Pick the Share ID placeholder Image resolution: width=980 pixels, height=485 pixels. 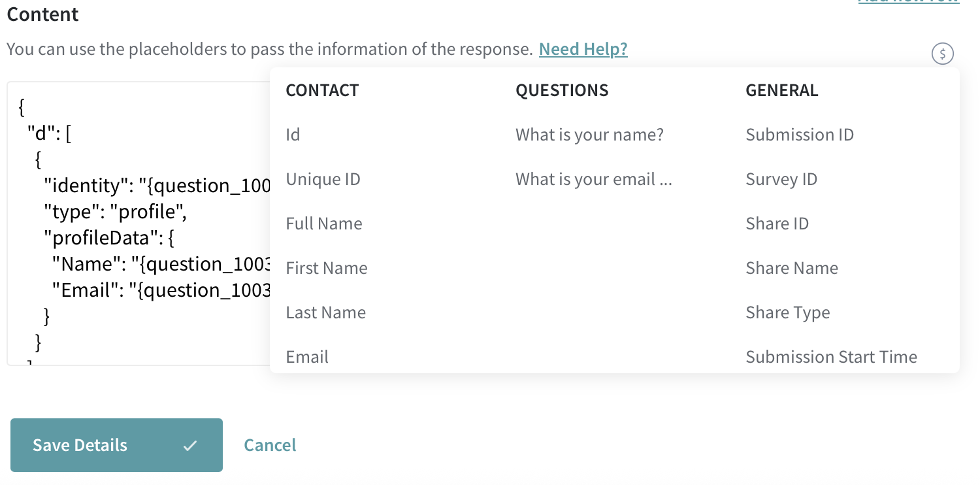coord(777,224)
